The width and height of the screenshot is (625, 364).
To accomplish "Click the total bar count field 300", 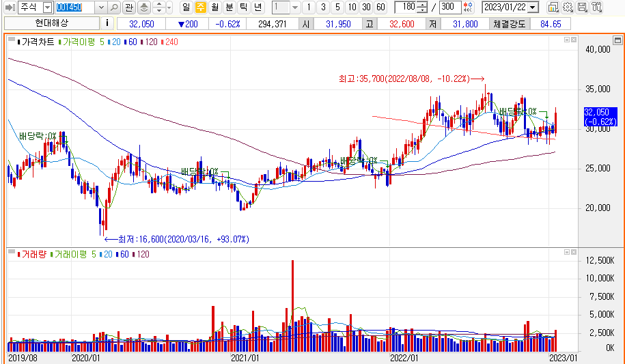I will (x=449, y=8).
